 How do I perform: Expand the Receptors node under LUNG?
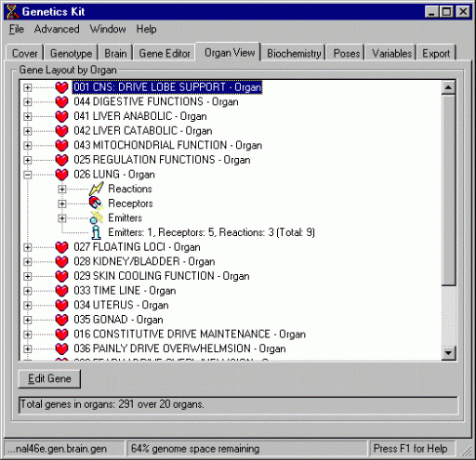[62, 204]
